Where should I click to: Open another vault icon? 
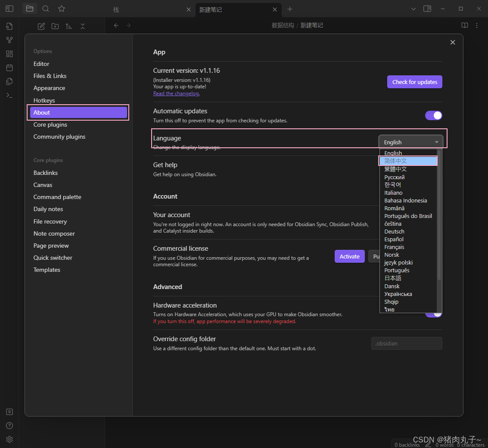coord(9,412)
